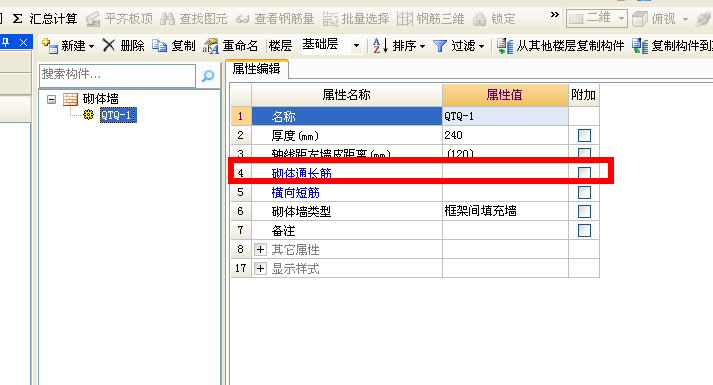Open 查找图元 binoculars tool

[x=194, y=19]
